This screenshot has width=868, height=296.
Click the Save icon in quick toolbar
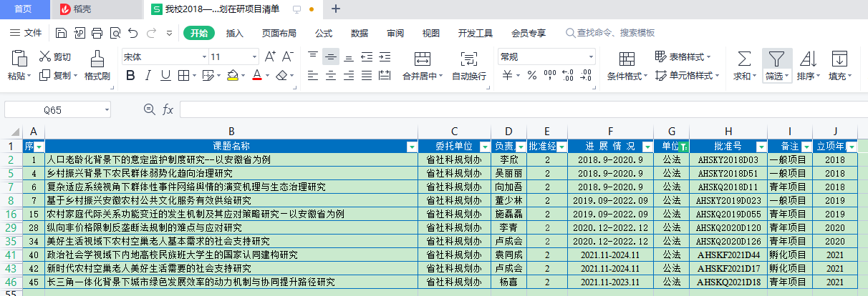click(61, 33)
